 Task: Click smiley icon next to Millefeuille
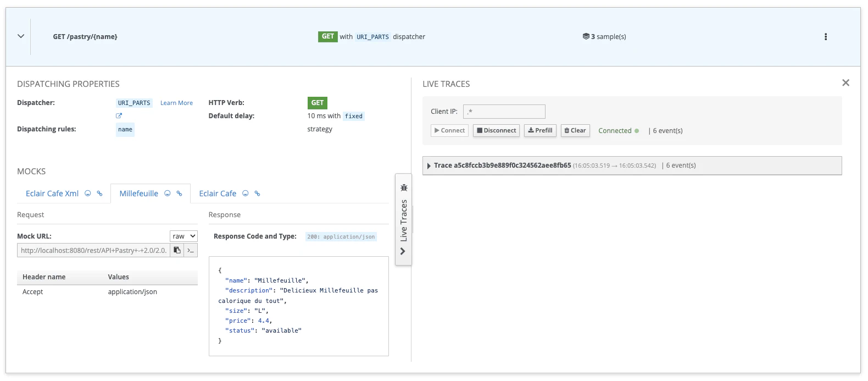[x=168, y=194]
